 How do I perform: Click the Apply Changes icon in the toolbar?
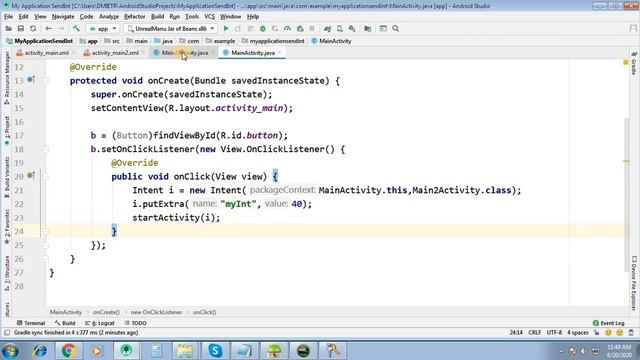(238, 29)
